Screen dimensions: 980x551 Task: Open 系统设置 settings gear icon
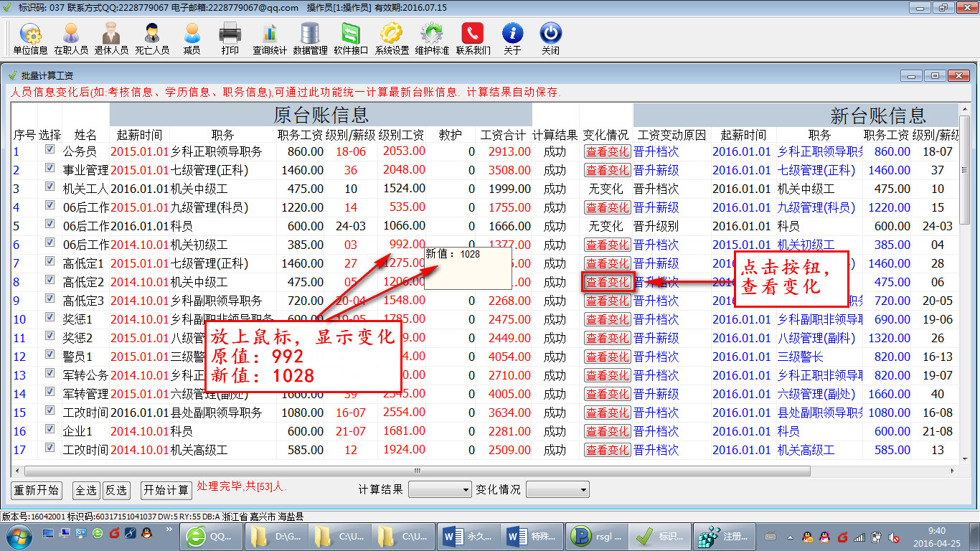click(x=392, y=38)
